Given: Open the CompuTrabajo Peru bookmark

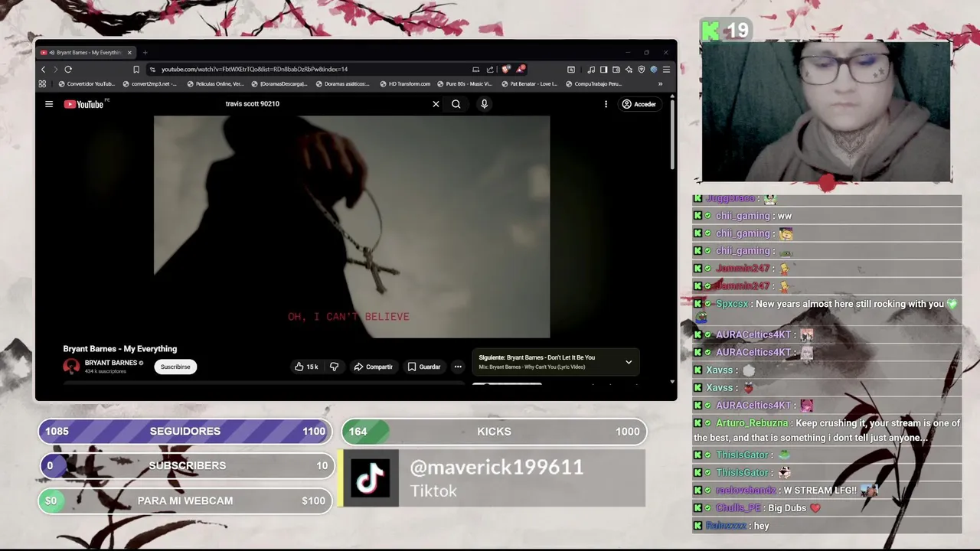Looking at the screenshot, I should 593,84.
